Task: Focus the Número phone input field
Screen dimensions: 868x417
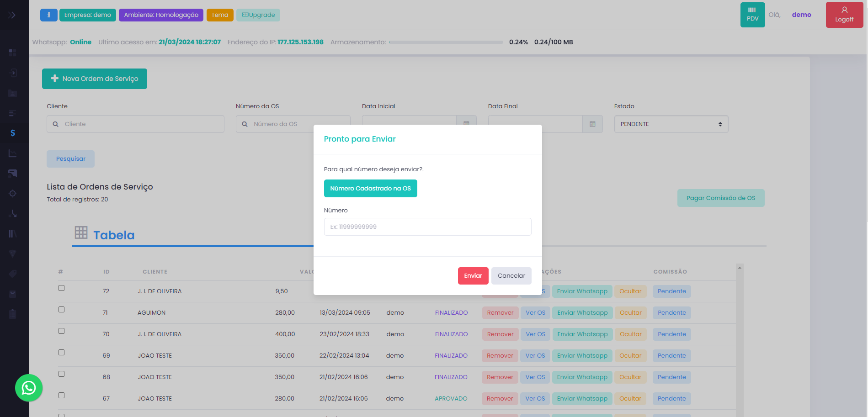Action: 427,227
